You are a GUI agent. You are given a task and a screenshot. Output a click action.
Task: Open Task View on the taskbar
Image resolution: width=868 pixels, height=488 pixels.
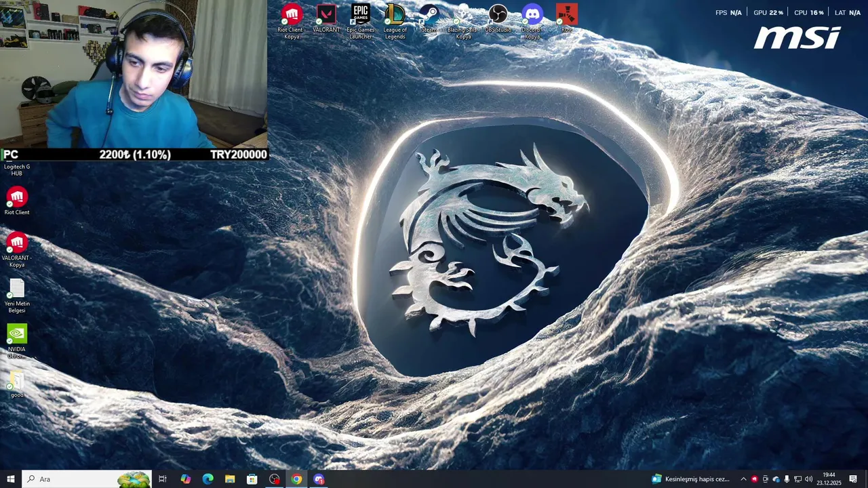point(163,479)
